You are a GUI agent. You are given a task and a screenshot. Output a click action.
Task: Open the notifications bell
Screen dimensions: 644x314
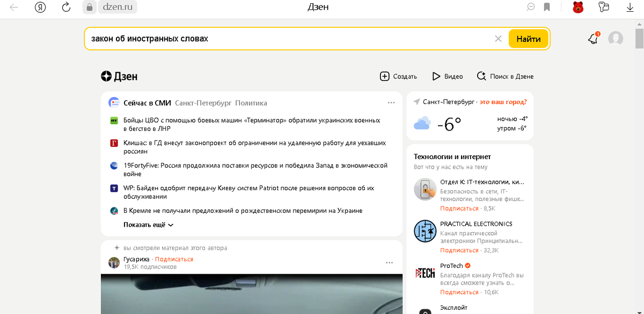[x=594, y=39]
